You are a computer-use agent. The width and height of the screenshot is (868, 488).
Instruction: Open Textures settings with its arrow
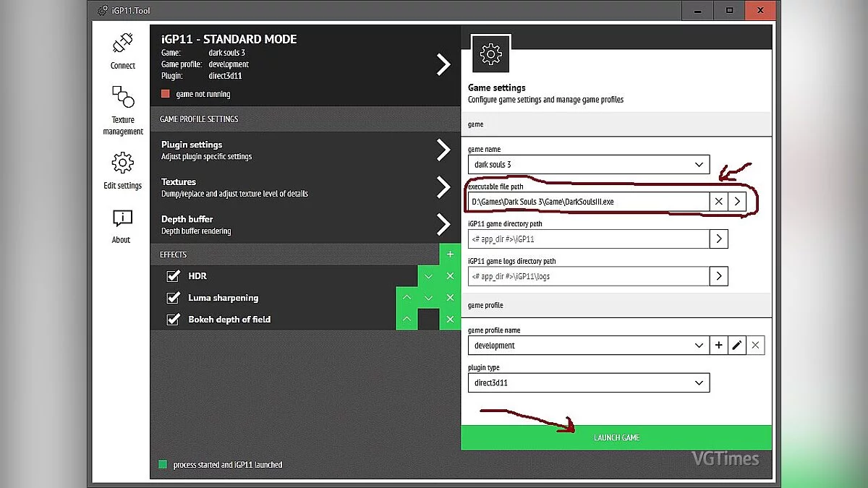click(x=443, y=187)
